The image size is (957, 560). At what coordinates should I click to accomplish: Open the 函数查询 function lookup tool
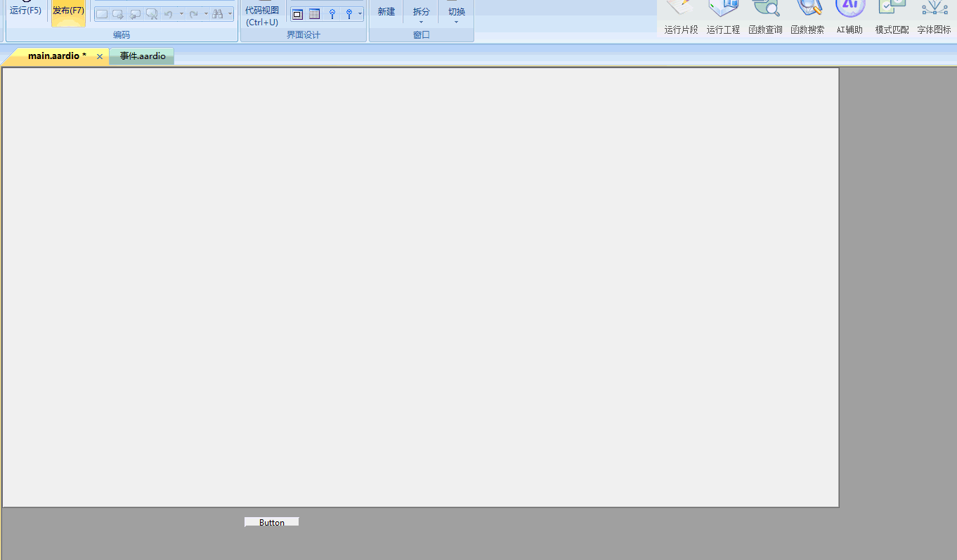pyautogui.click(x=765, y=18)
